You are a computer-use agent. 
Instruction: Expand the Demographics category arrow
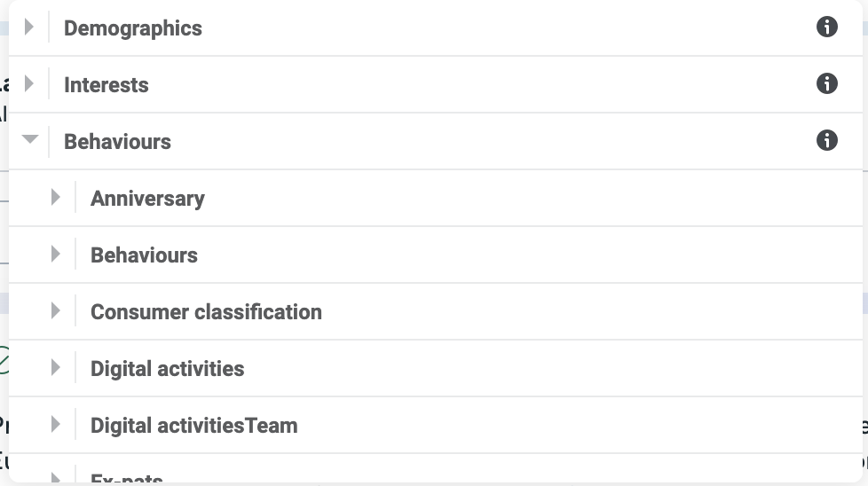pos(29,27)
